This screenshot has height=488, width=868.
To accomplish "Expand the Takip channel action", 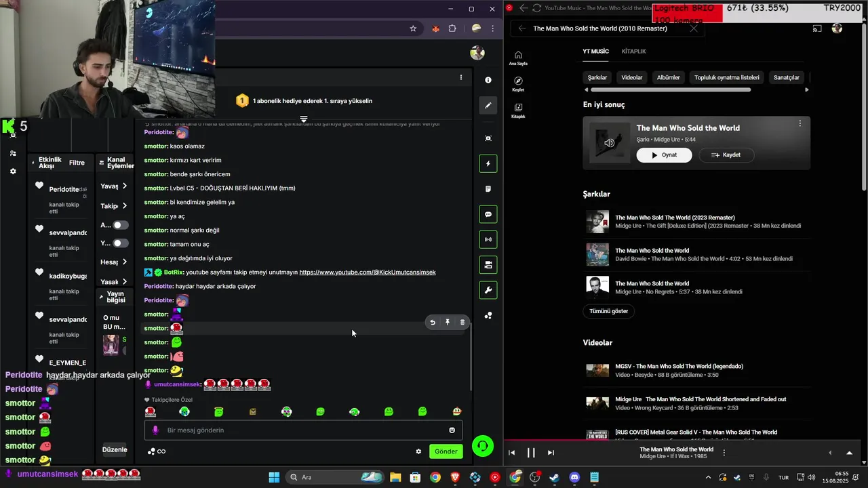I will tap(125, 205).
